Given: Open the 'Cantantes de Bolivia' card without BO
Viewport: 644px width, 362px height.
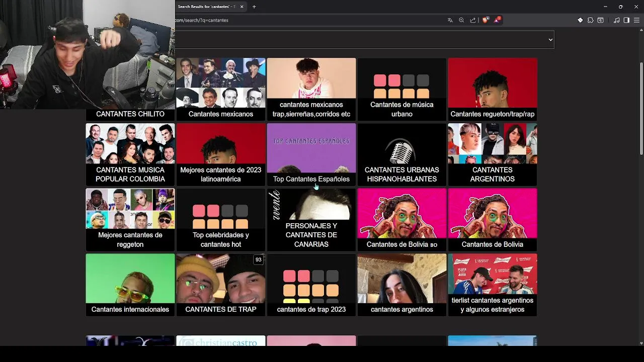Looking at the screenshot, I should pyautogui.click(x=493, y=220).
